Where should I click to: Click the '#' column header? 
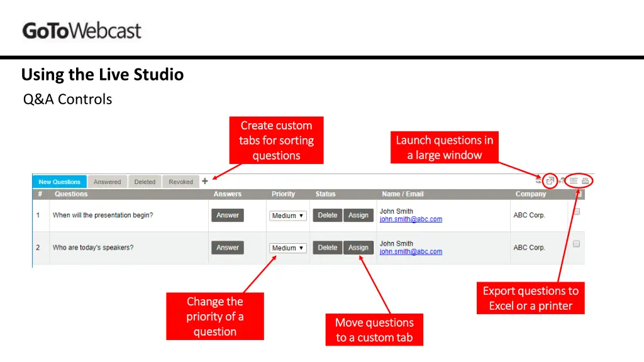(40, 194)
